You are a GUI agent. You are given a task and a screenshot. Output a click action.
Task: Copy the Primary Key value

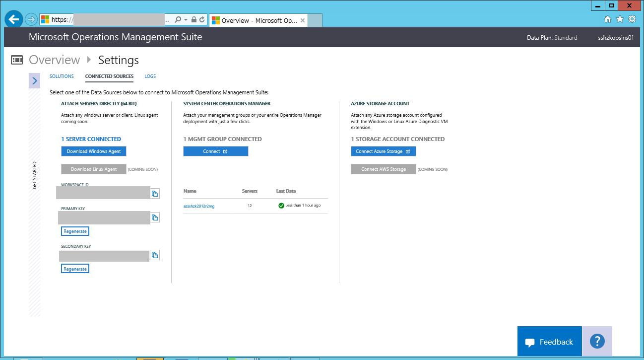(155, 217)
